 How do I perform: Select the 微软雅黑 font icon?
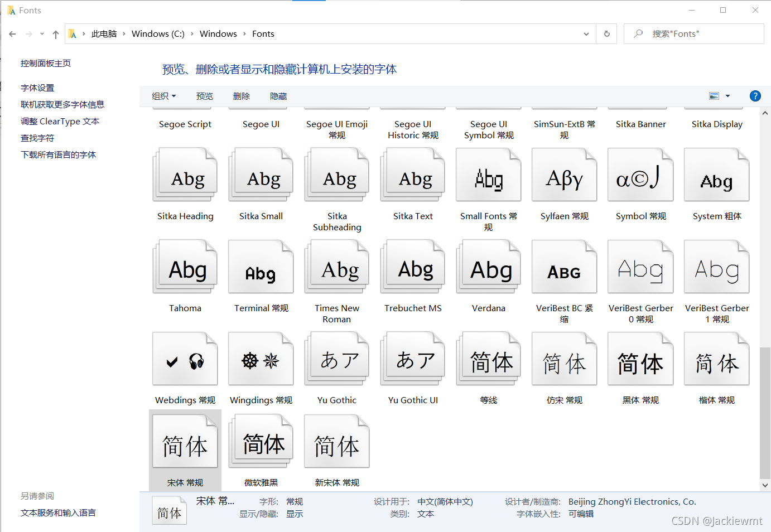(x=261, y=441)
